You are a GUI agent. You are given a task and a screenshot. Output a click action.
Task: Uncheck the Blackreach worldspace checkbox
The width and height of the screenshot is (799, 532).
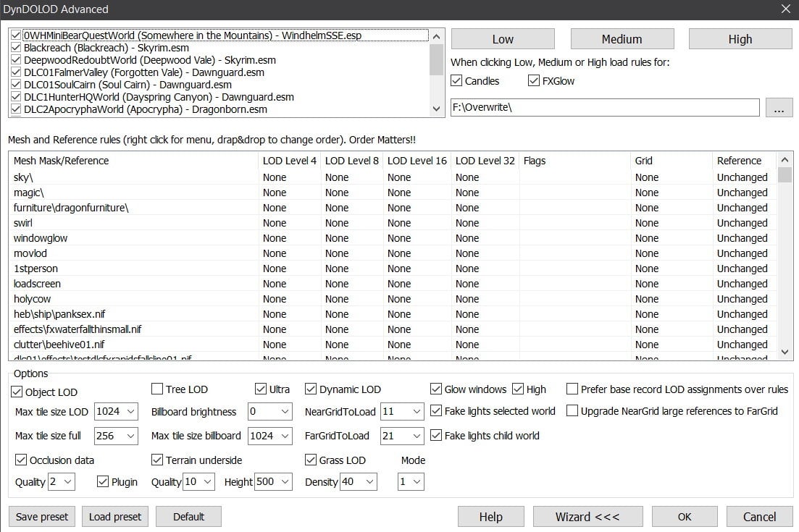(x=16, y=48)
